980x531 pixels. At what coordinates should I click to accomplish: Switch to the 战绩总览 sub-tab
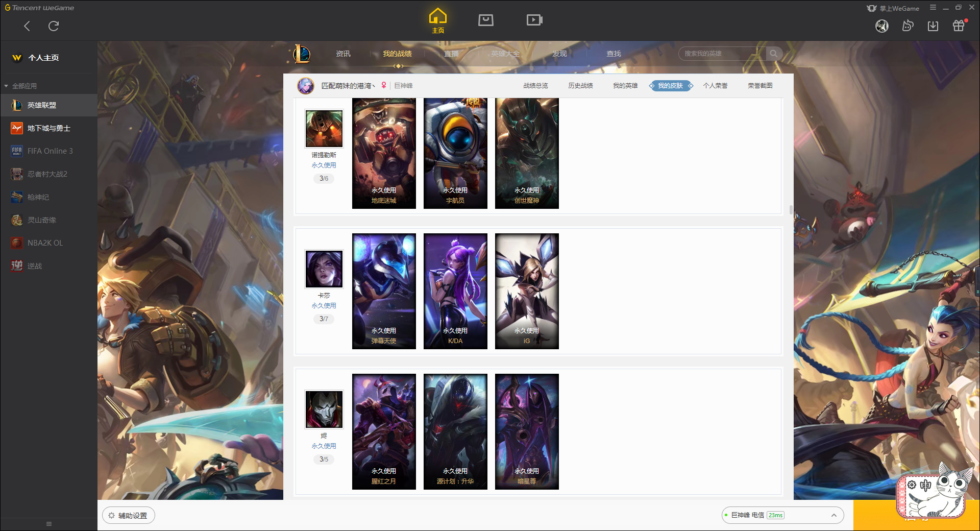[x=535, y=86]
